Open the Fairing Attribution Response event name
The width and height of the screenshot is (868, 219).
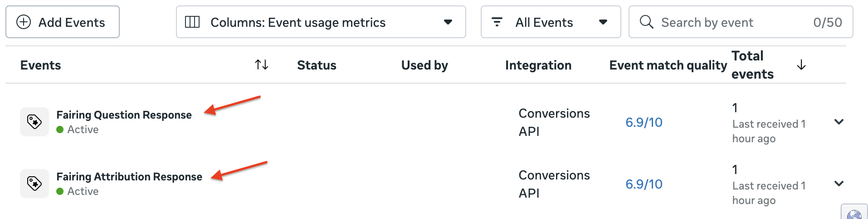(129, 177)
